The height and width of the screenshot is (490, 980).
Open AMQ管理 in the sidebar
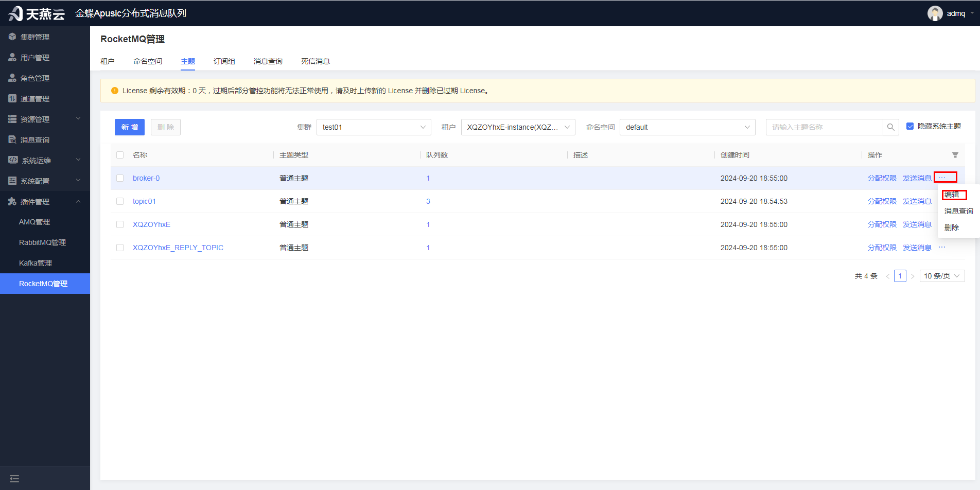point(34,222)
